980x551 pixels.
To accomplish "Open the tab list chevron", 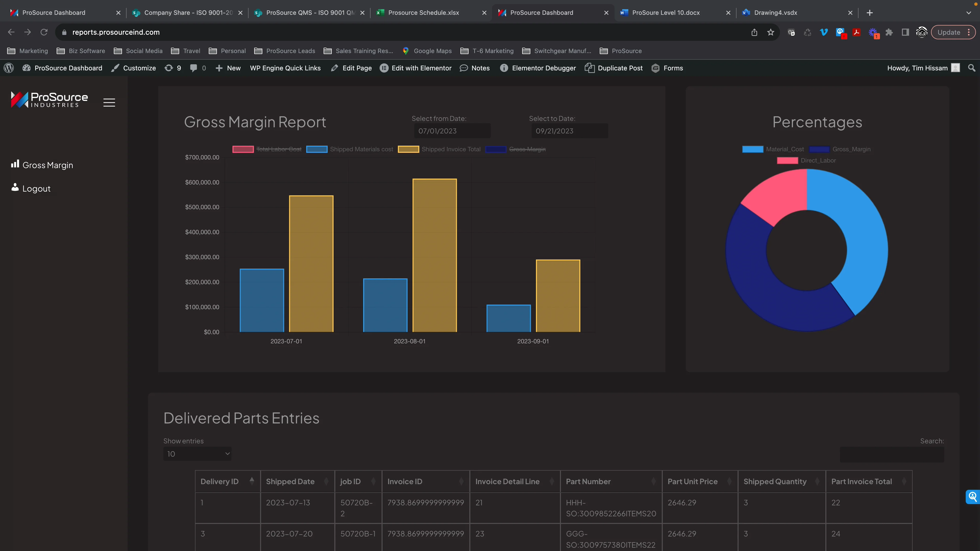I will tap(968, 12).
